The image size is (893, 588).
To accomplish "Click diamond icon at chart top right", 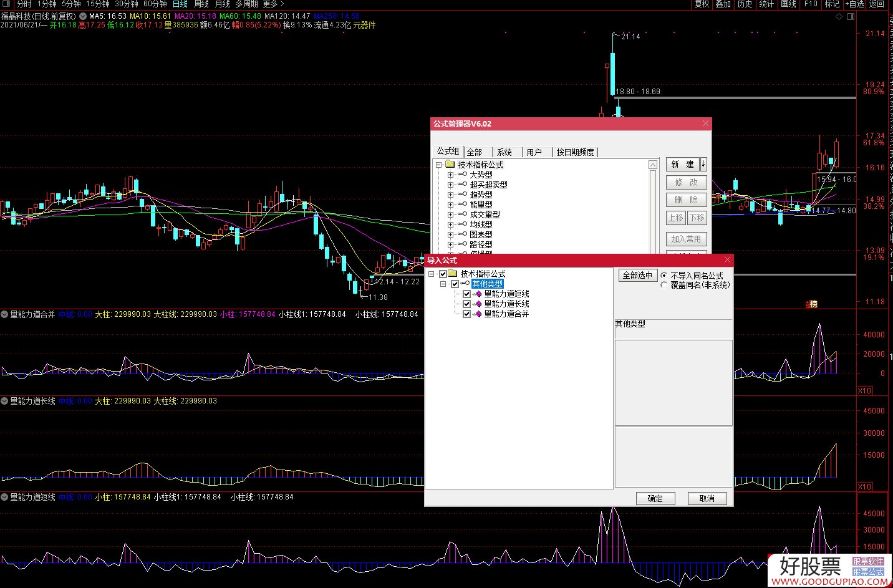I will pyautogui.click(x=840, y=17).
